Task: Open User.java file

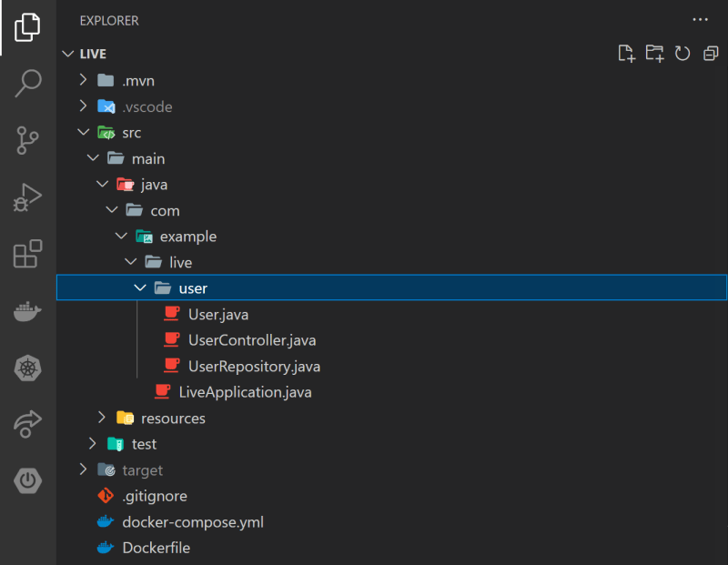Action: [x=218, y=315]
